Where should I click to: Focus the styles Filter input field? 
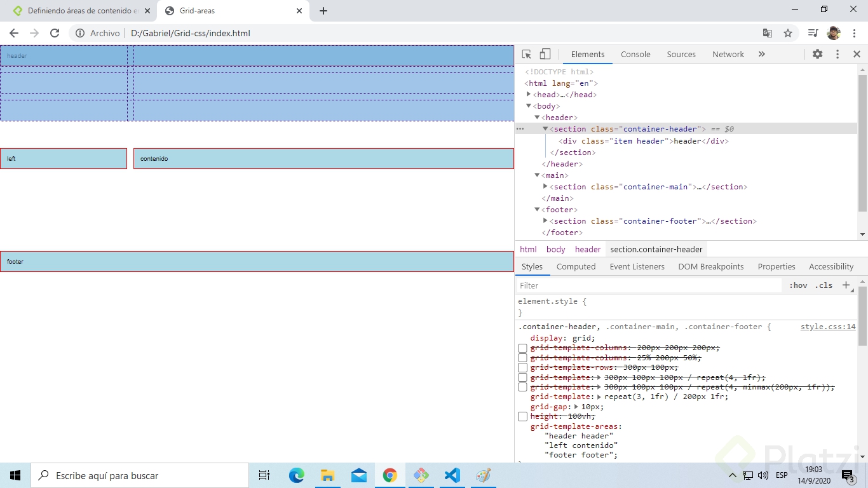(649, 285)
